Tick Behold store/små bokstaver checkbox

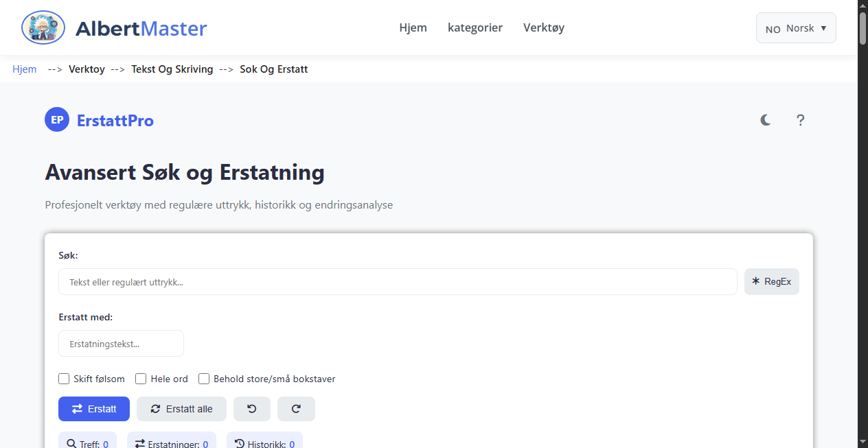pos(204,379)
